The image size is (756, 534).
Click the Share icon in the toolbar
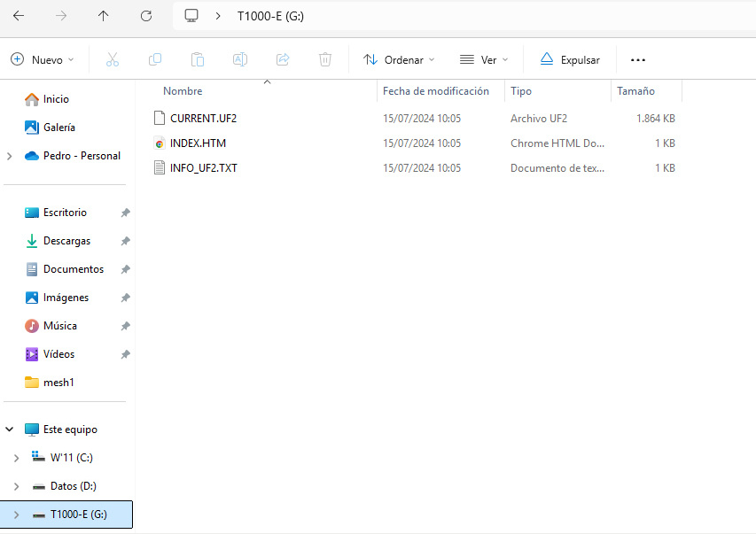(x=283, y=59)
